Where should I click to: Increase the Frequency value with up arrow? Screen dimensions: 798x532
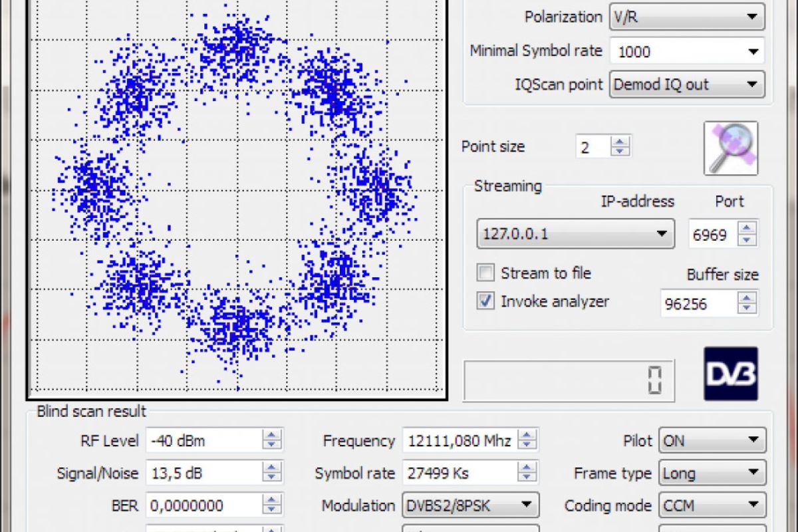527,436
